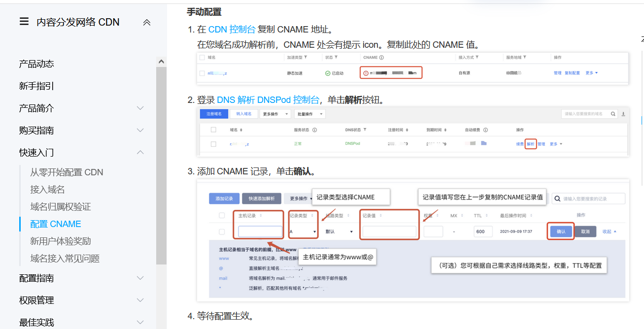Open the CDN 控制台 link

232,30
